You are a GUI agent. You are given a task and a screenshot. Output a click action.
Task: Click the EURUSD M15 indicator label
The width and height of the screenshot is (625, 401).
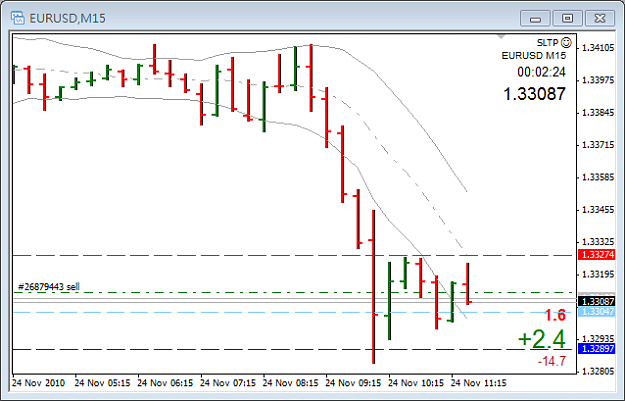(534, 55)
